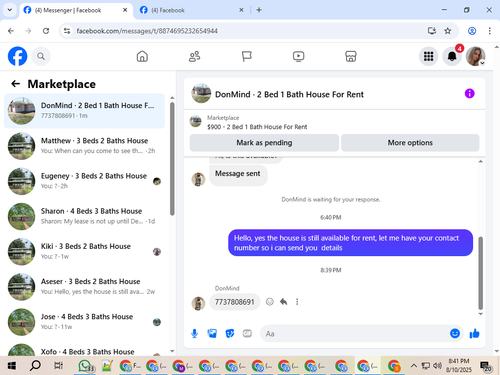Open Sharon 4 Beds 3 Baths conversation
Image resolution: width=500 pixels, height=375 pixels.
click(84, 216)
